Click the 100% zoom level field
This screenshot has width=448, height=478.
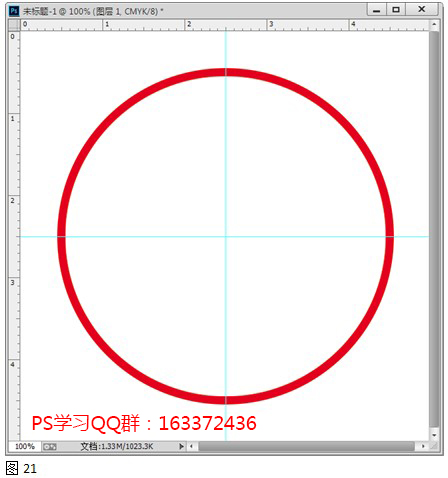(25, 446)
